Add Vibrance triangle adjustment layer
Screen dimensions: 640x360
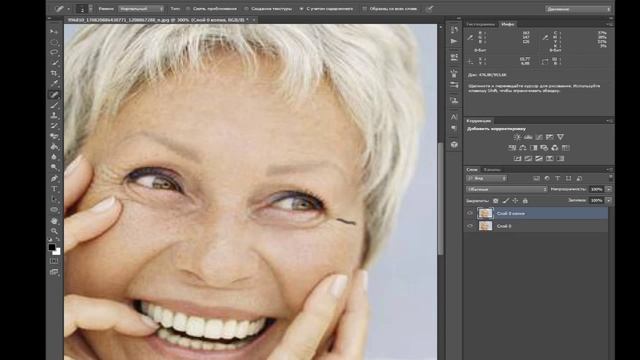tap(560, 137)
